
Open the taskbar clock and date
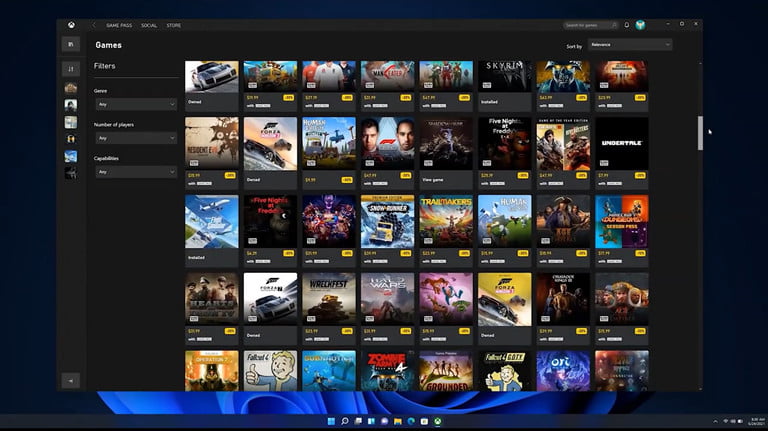click(757, 421)
